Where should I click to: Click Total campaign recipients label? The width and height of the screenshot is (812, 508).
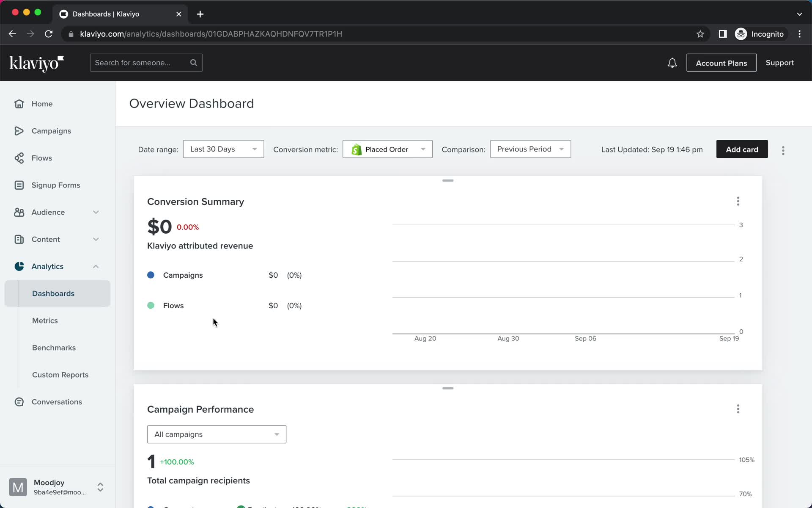pyautogui.click(x=198, y=481)
